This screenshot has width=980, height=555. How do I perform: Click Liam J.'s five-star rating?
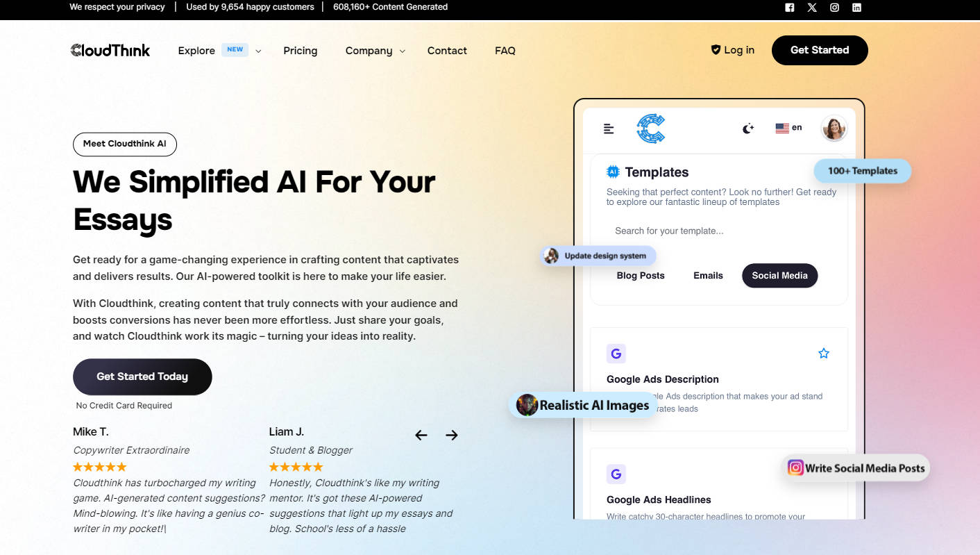(296, 467)
